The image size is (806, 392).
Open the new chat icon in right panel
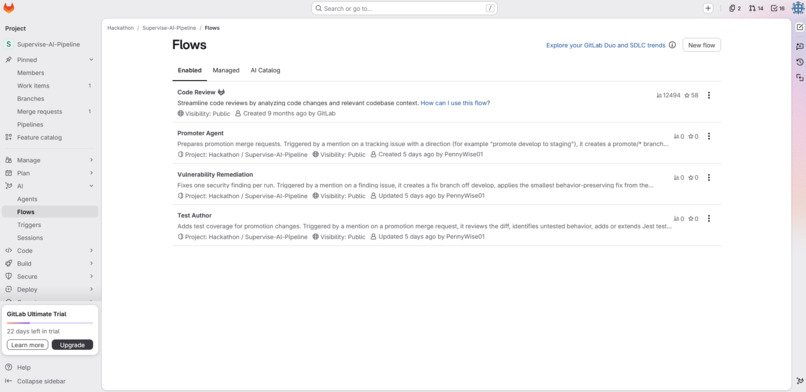point(799,27)
